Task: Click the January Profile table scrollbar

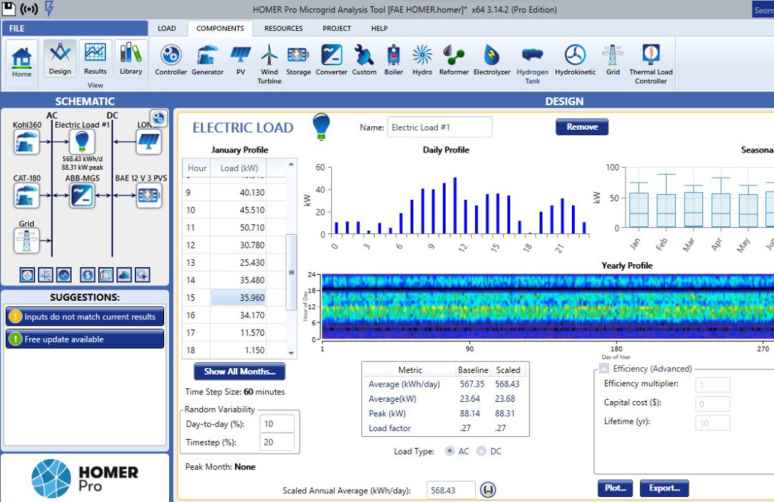Action: tap(292, 270)
